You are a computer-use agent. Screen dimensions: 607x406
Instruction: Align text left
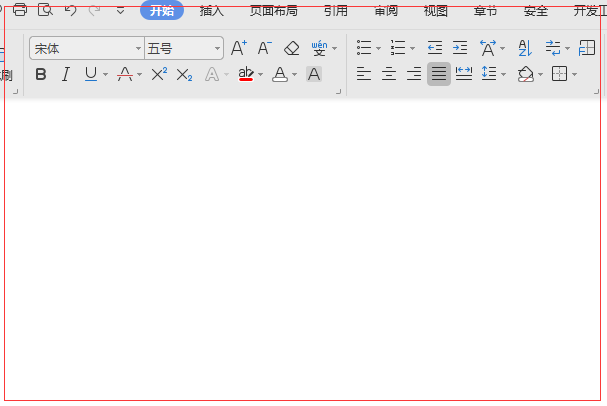click(364, 74)
